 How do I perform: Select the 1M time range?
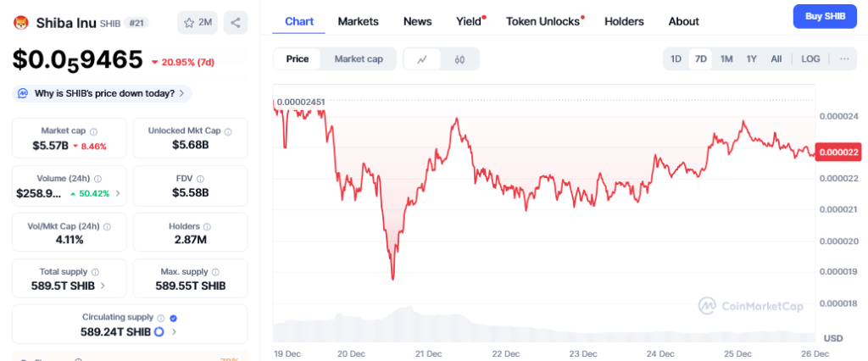click(x=726, y=58)
